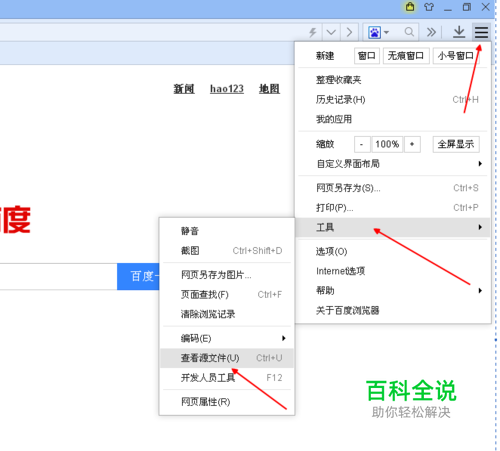The width and height of the screenshot is (500, 451).
Task: Open a new 小号窗口 window
Action: click(x=456, y=56)
